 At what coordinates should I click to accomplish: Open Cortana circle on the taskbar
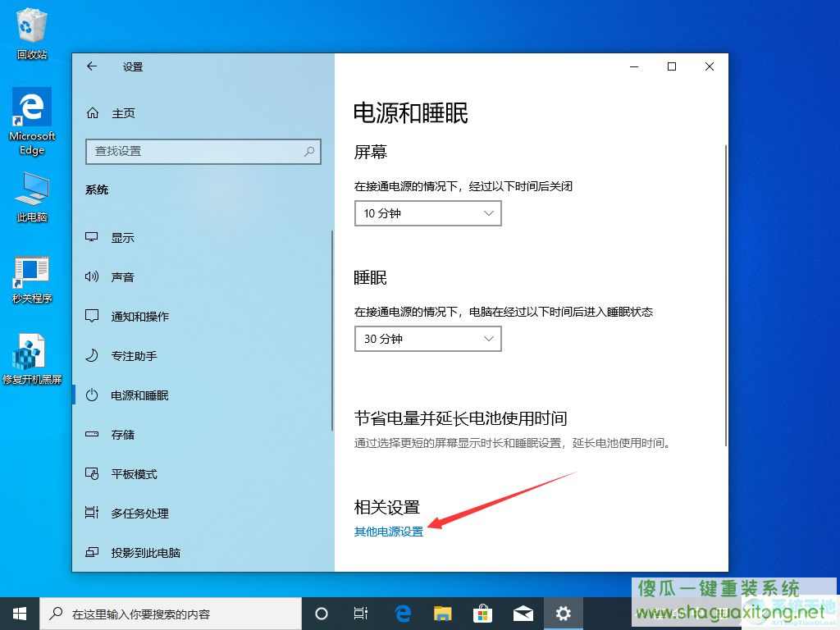point(321,614)
